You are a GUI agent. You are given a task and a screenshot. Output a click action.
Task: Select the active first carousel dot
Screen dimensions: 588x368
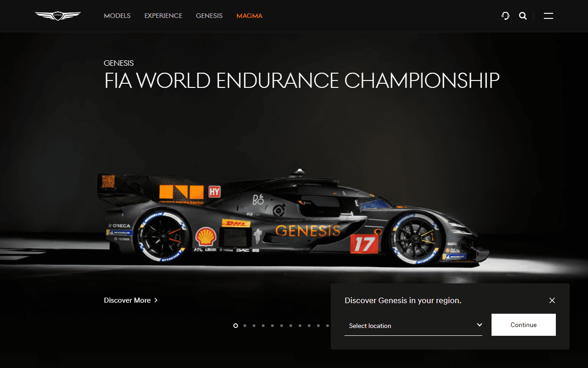[x=236, y=326]
